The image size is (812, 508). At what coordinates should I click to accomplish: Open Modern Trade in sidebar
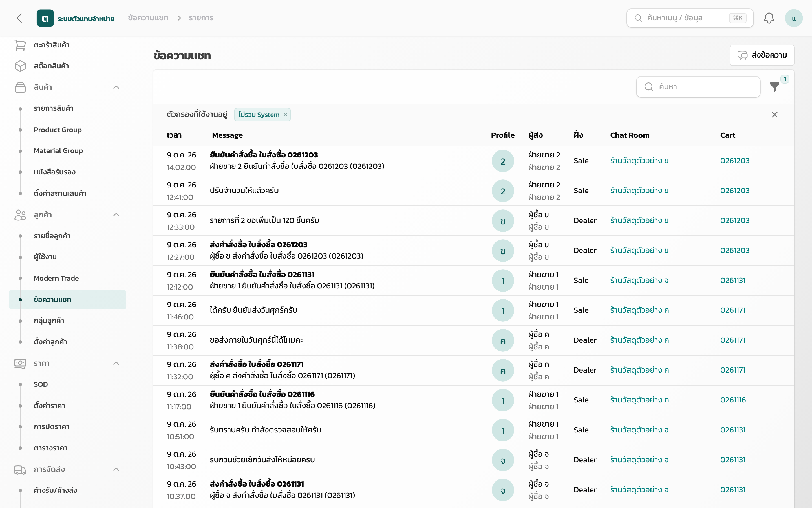pyautogui.click(x=56, y=278)
